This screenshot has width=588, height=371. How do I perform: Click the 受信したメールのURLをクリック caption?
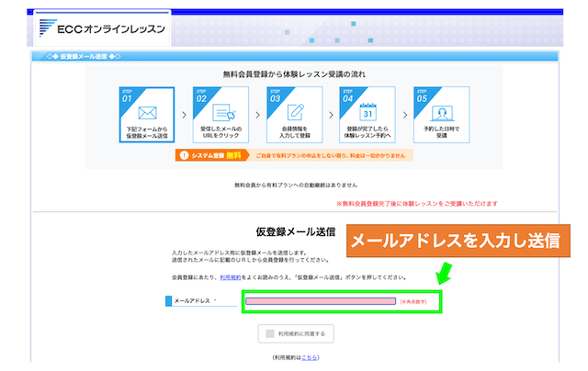pos(220,132)
